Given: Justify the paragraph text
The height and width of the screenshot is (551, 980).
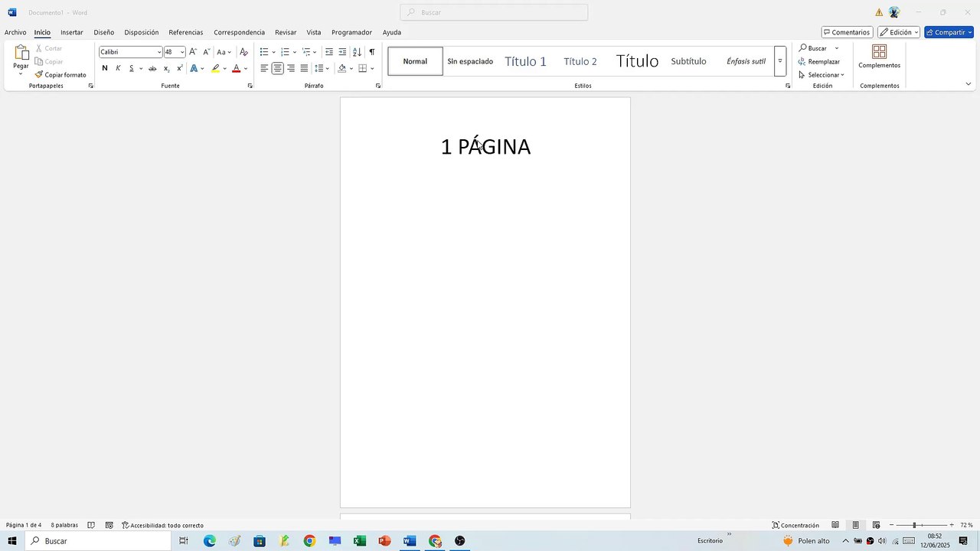Looking at the screenshot, I should click(304, 69).
